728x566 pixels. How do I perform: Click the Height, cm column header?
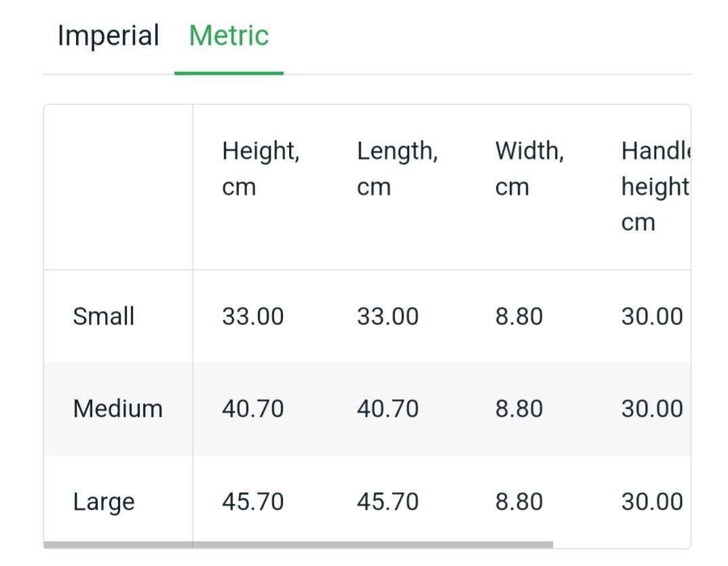click(261, 168)
